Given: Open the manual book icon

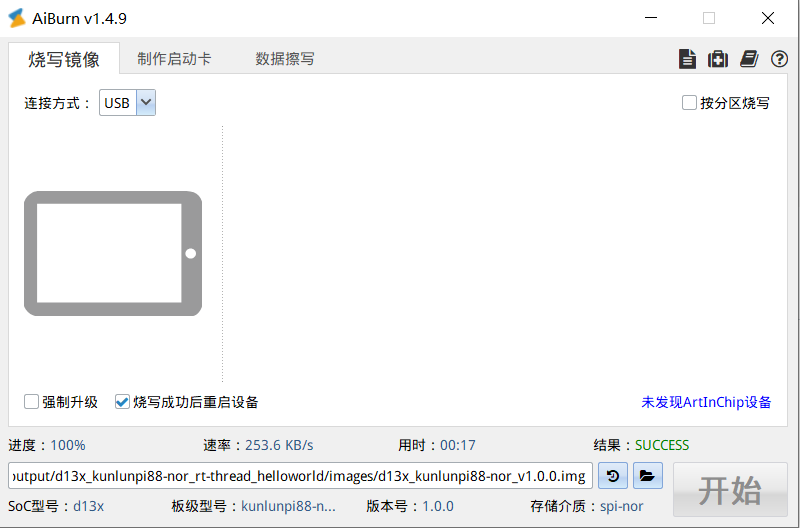Looking at the screenshot, I should [749, 59].
